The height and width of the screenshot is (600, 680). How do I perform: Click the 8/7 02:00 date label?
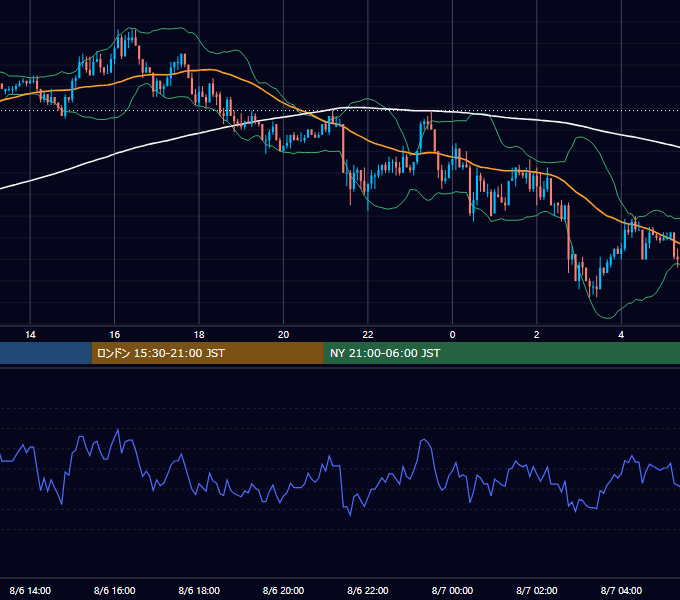click(x=536, y=590)
